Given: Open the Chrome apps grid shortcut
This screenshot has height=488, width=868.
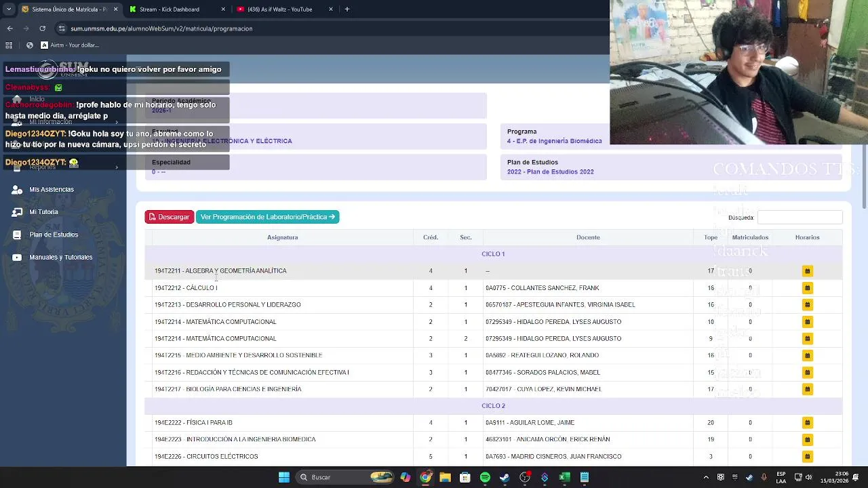Looking at the screenshot, I should [x=9, y=45].
